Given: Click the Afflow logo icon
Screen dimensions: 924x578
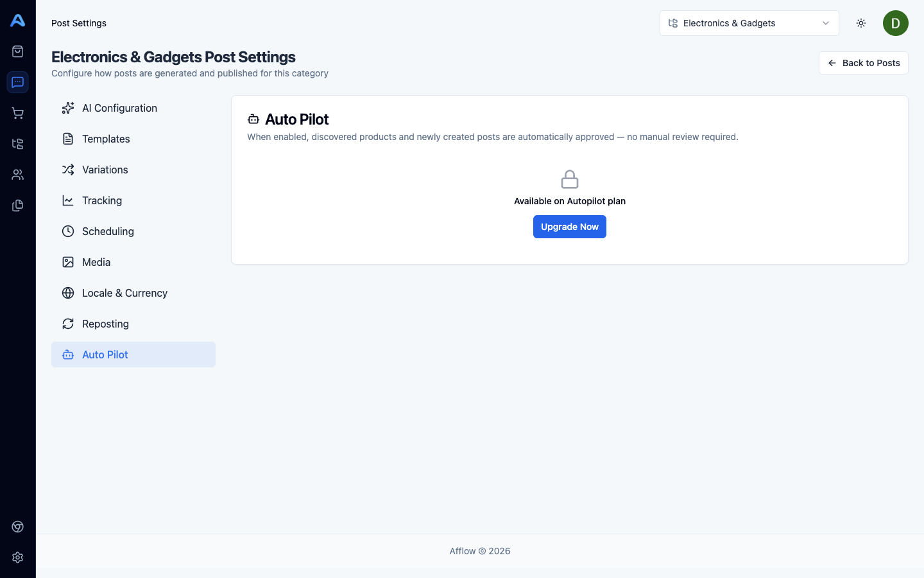Looking at the screenshot, I should tap(18, 21).
